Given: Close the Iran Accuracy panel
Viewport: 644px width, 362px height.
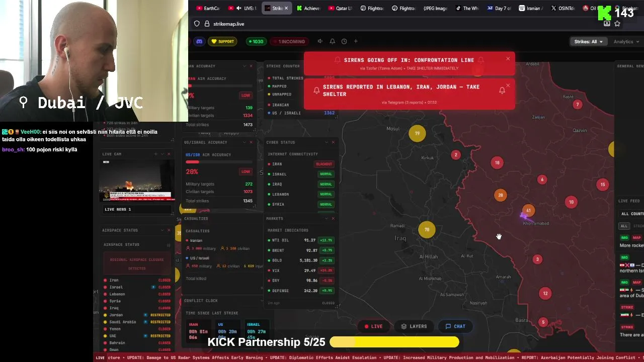Looking at the screenshot, I should coord(251,66).
